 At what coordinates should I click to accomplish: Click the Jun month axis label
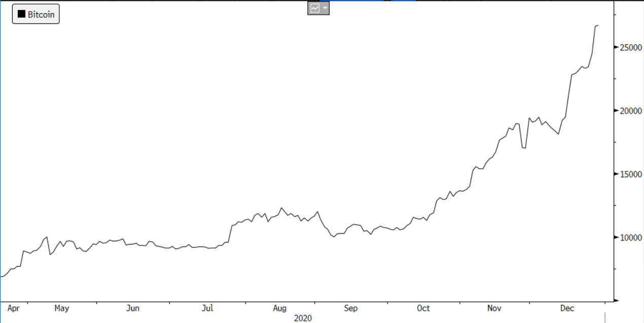click(x=133, y=308)
